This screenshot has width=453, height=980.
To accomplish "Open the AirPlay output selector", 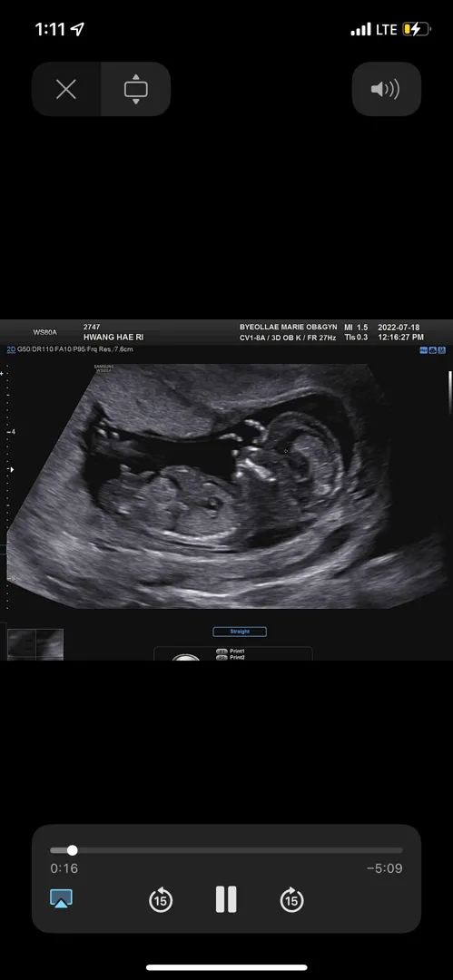I will pyautogui.click(x=62, y=898).
